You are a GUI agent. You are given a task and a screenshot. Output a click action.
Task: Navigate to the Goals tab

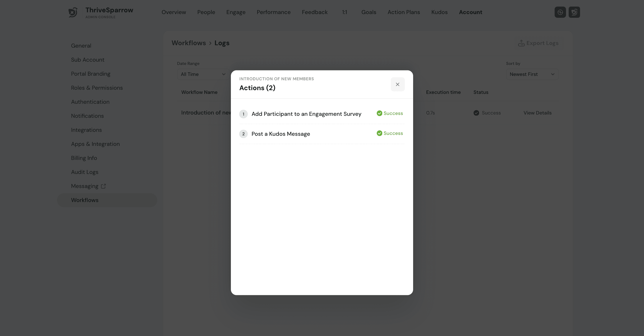pyautogui.click(x=369, y=12)
